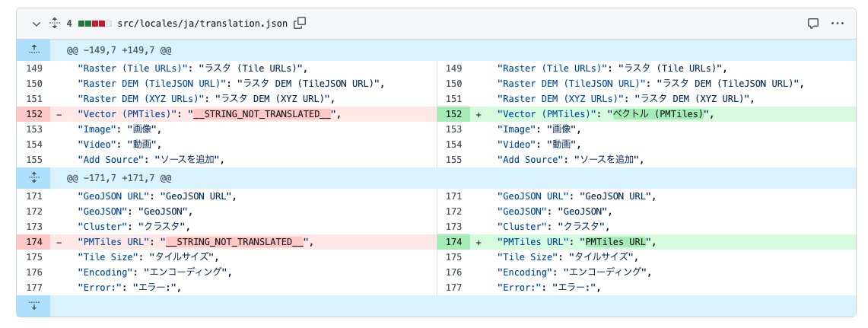Viewport: 868px width, 328px height.
Task: Copy the file path to clipboard
Action: tap(300, 24)
